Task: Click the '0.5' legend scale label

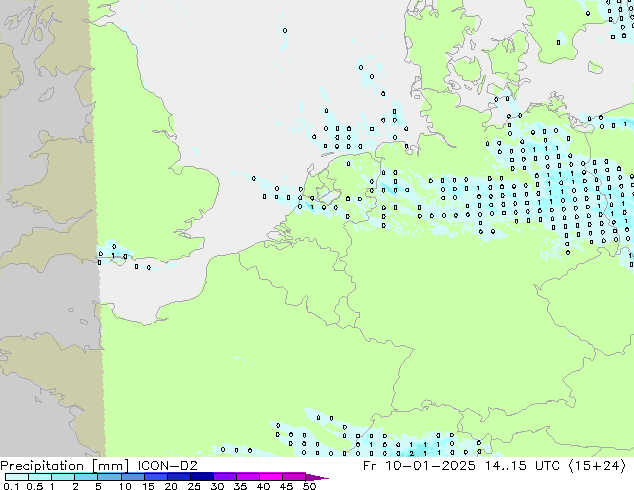Action: [x=35, y=486]
